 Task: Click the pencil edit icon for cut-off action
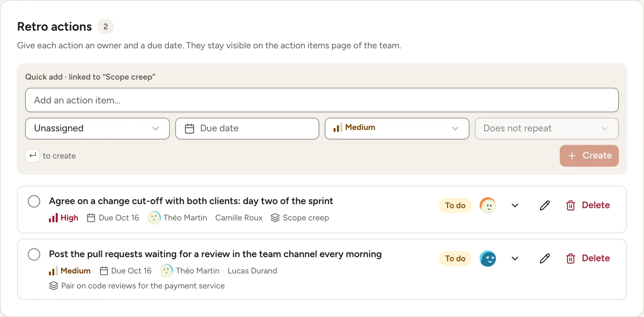tap(544, 205)
